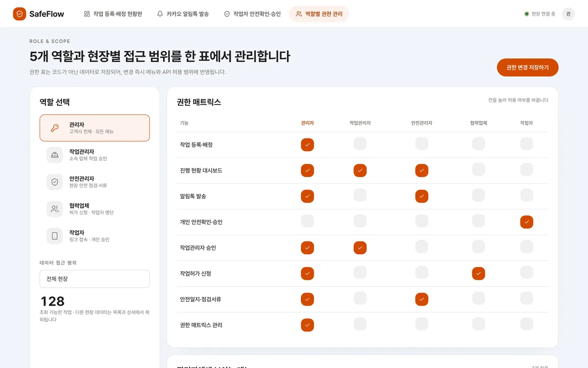Click the shield icon of 안전관리자 role
The width and height of the screenshot is (588, 368).
pos(55,182)
